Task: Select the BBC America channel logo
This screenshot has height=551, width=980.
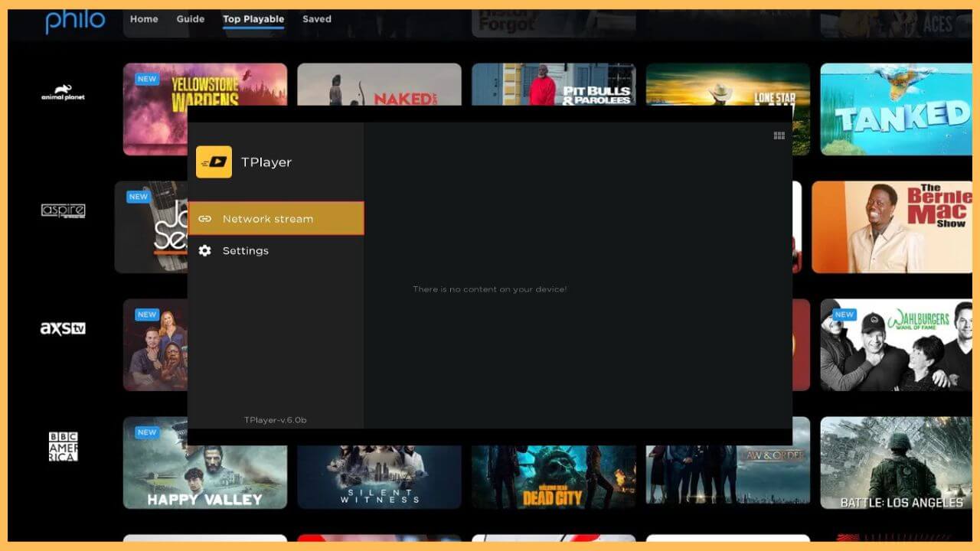Action: click(x=62, y=446)
